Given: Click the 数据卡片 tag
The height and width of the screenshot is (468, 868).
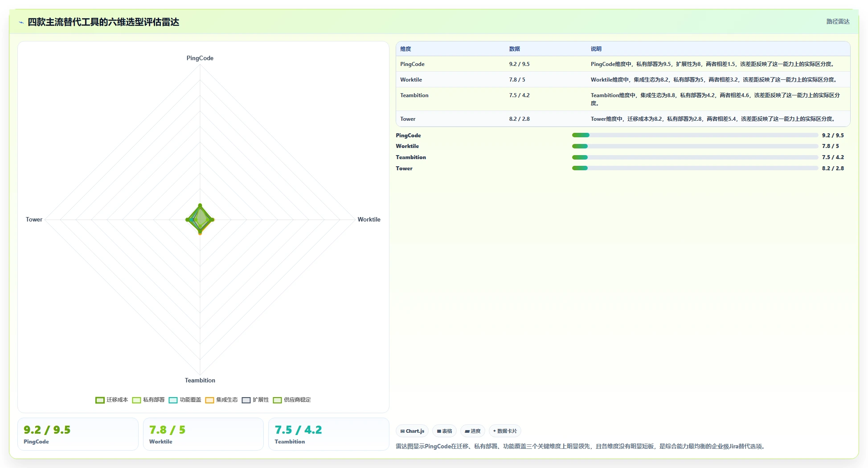Looking at the screenshot, I should click(x=505, y=431).
